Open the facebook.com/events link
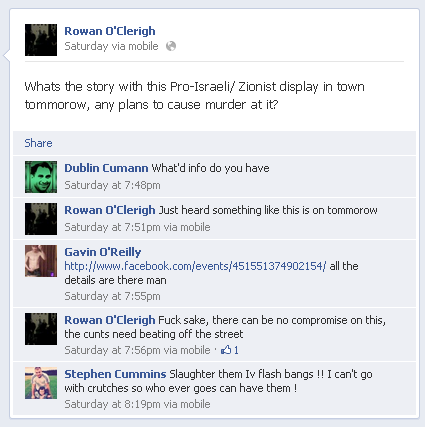Image resolution: width=425 pixels, height=427 pixels. point(195,266)
